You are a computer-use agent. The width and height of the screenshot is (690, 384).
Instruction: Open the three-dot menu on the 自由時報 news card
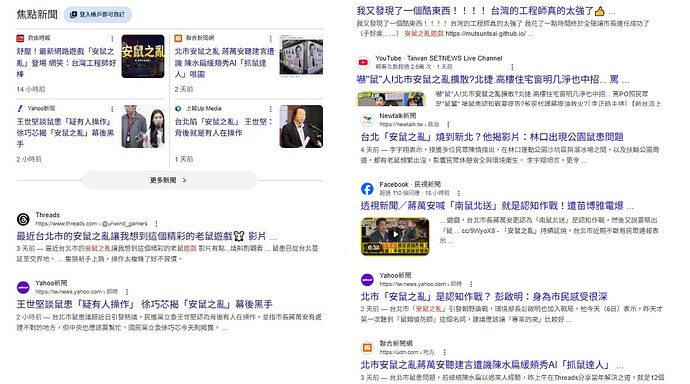tap(112, 39)
